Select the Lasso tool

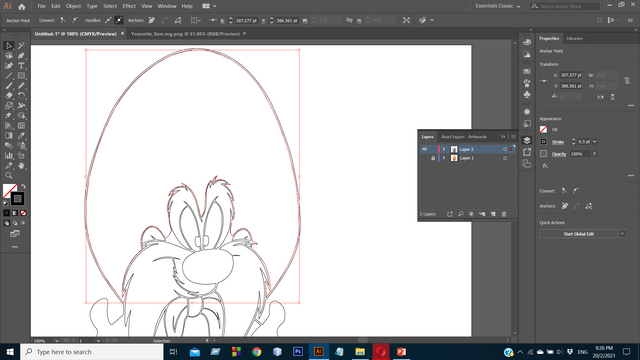click(x=9, y=56)
